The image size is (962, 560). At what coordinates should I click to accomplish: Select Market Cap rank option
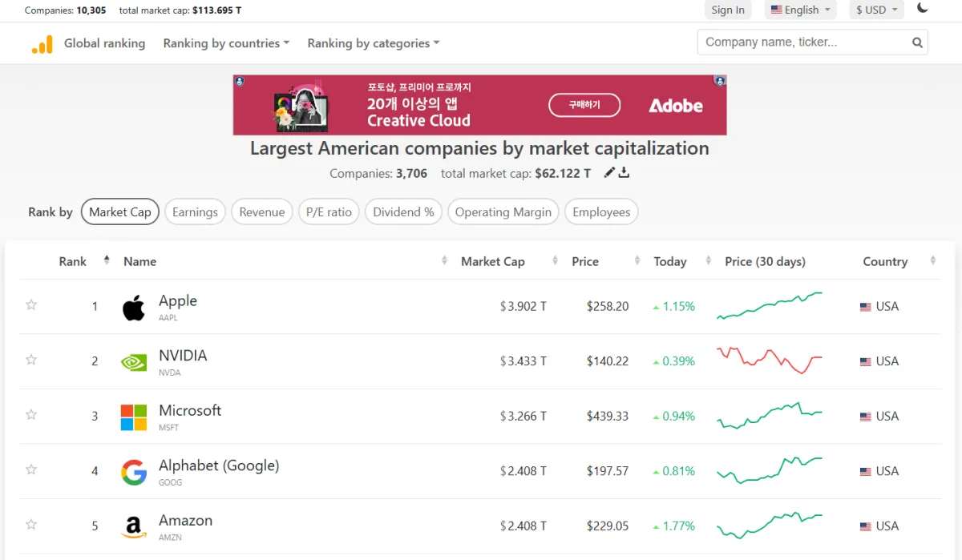(x=120, y=212)
